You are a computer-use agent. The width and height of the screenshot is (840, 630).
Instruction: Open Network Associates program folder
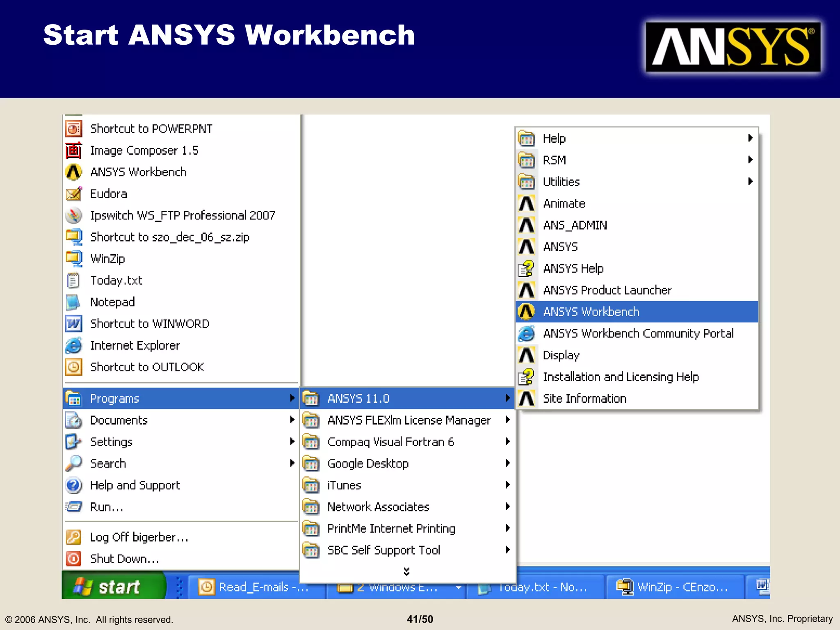[407, 507]
